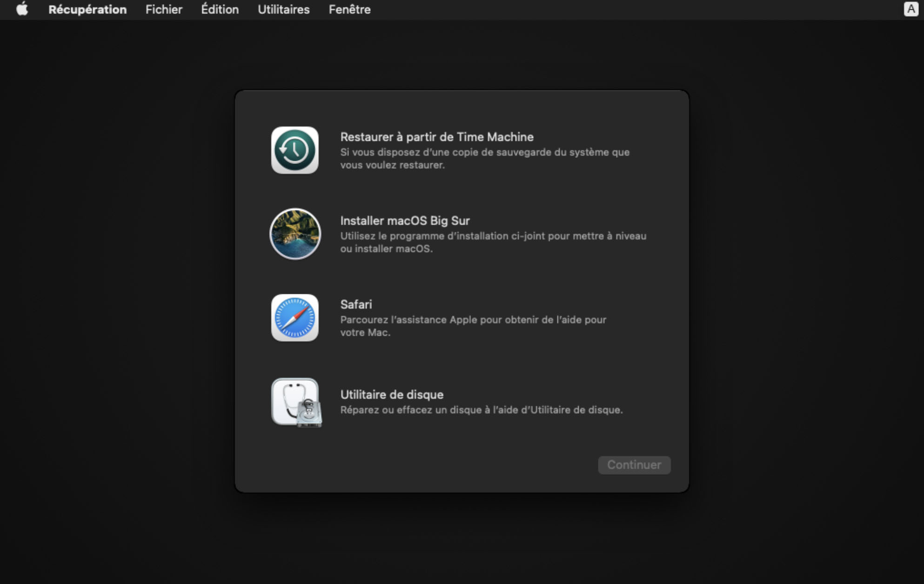
Task: Open the Récupération menu
Action: pyautogui.click(x=87, y=9)
